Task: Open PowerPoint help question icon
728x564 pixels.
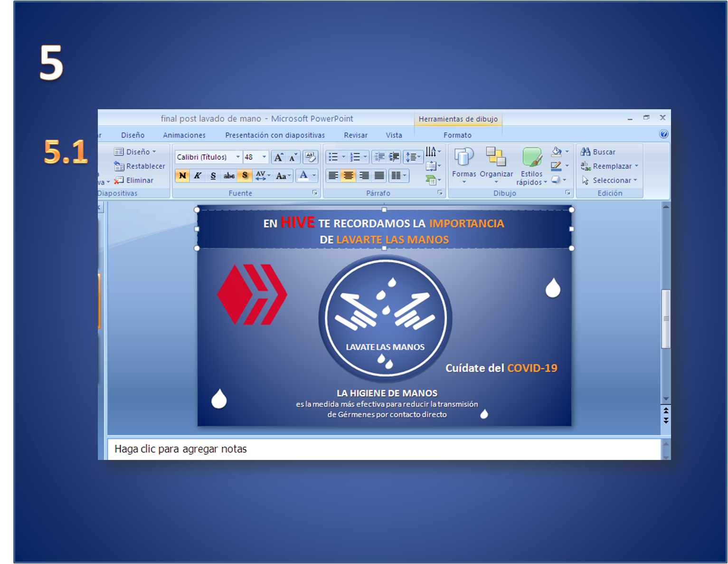Action: pos(664,134)
